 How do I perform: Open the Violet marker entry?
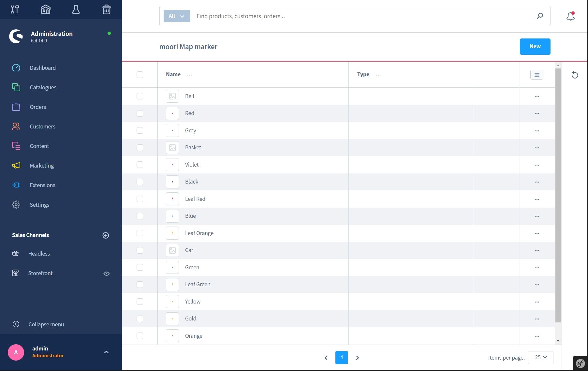[x=192, y=165]
